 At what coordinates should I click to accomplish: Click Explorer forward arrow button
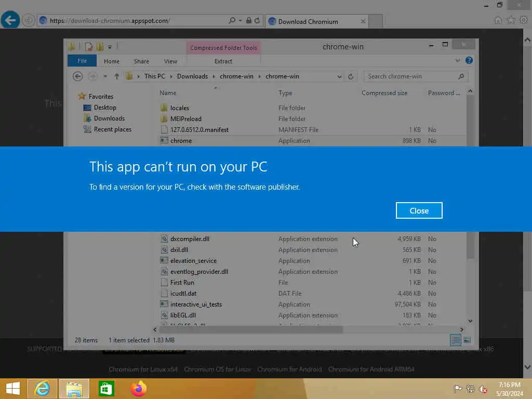[x=92, y=76]
